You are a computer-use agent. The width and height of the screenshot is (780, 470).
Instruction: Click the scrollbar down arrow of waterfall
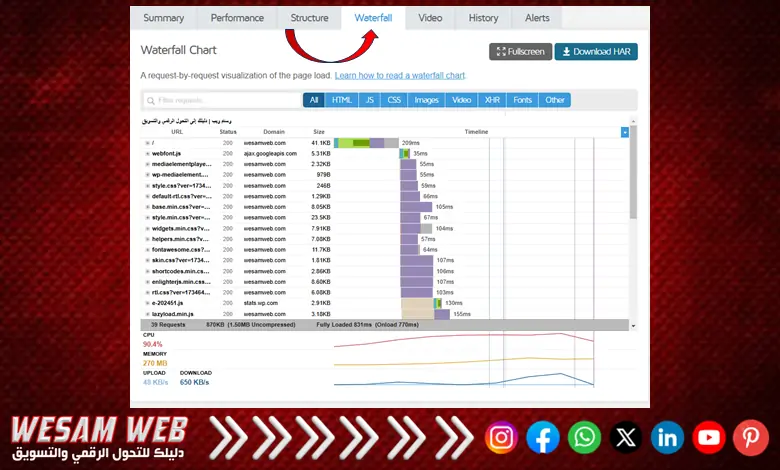pos(633,326)
